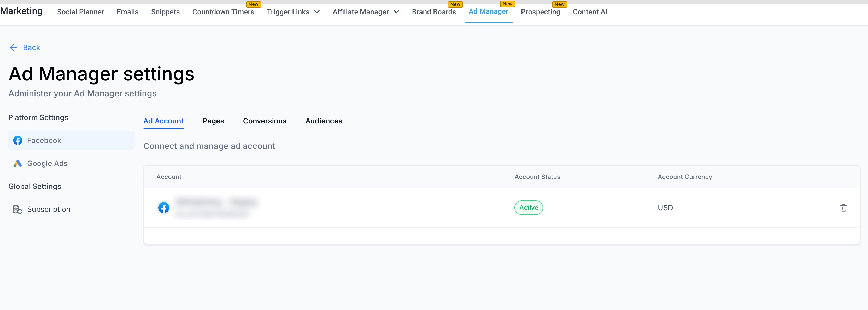Open the Prospecting section
This screenshot has width=868, height=310.
(540, 12)
